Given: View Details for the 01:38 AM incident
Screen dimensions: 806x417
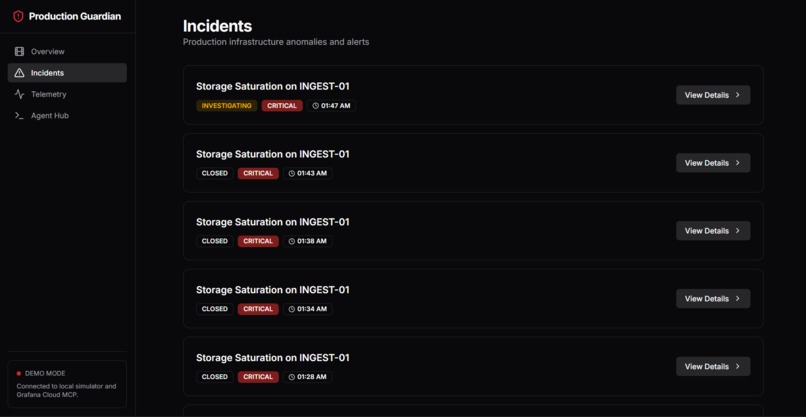Looking at the screenshot, I should pos(713,231).
